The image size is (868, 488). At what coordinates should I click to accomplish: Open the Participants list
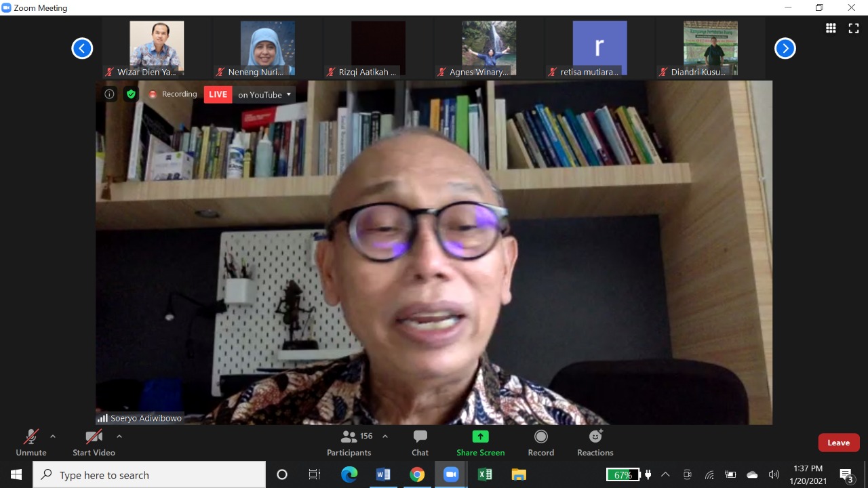(x=349, y=443)
